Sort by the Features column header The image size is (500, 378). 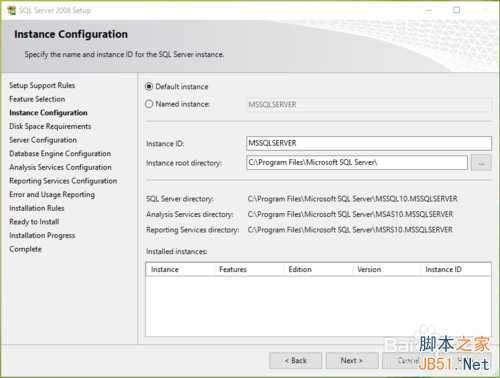250,269
